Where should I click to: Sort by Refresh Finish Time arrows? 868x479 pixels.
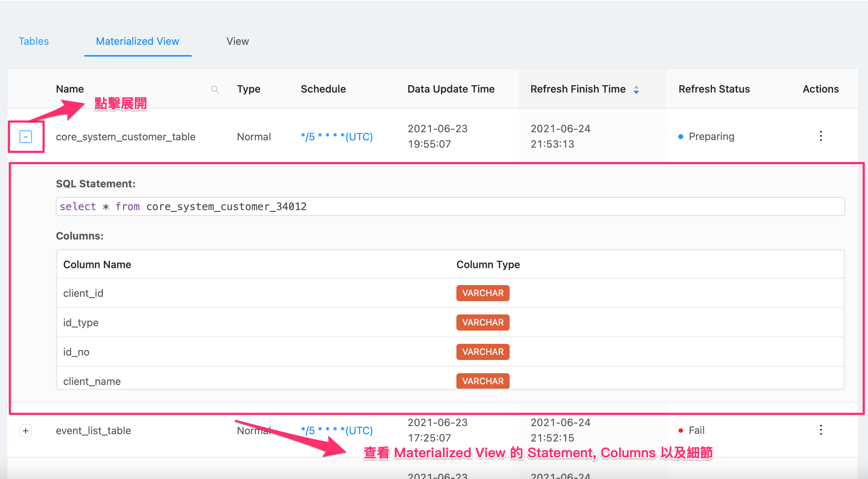[x=636, y=89]
